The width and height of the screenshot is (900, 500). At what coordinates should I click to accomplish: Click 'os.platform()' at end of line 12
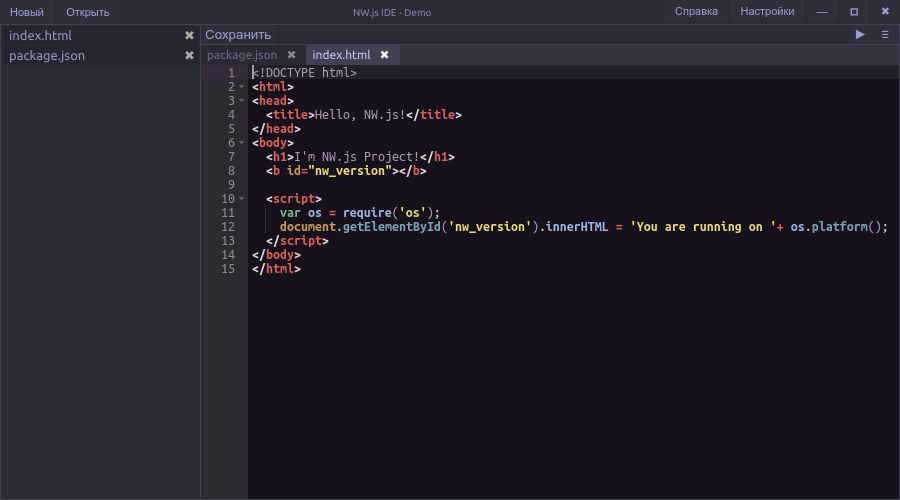835,227
